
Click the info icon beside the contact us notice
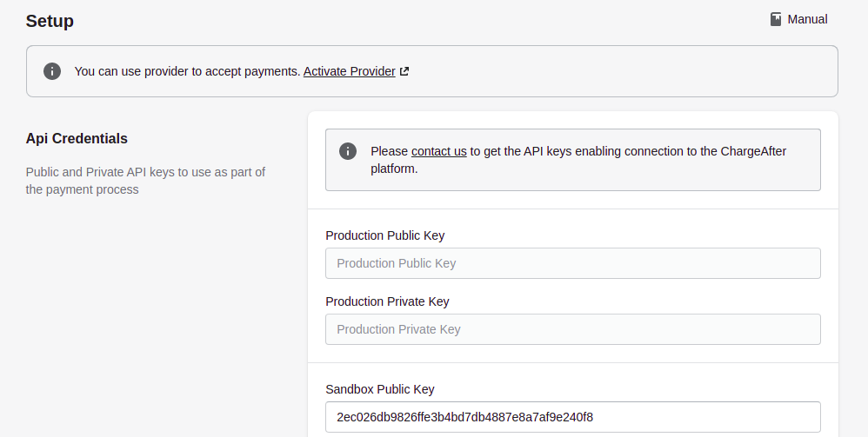348,151
